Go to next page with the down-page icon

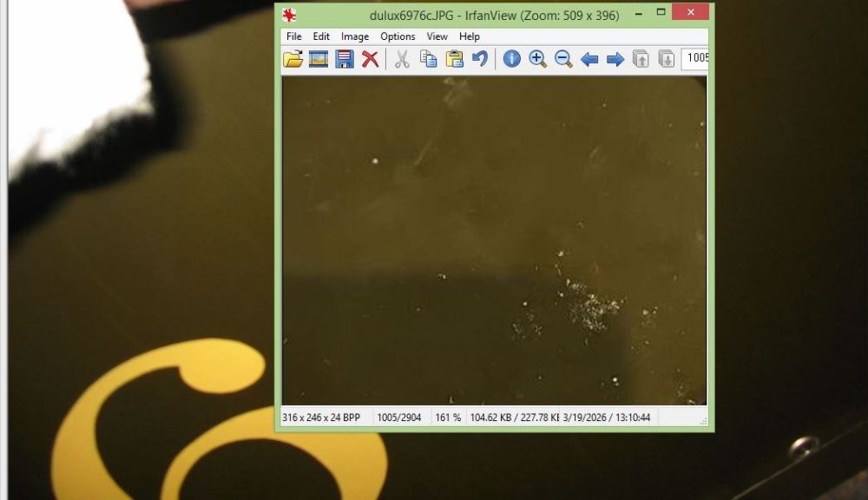[x=667, y=59]
